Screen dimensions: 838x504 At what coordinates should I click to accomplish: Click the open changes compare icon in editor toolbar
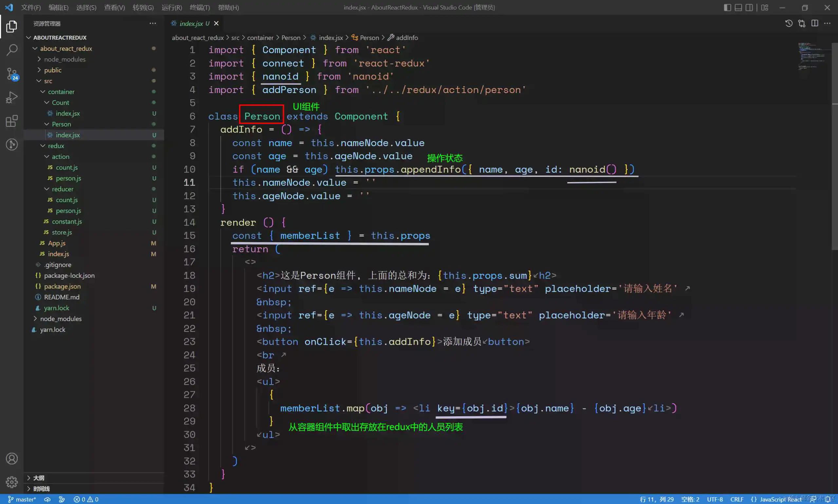pyautogui.click(x=802, y=23)
